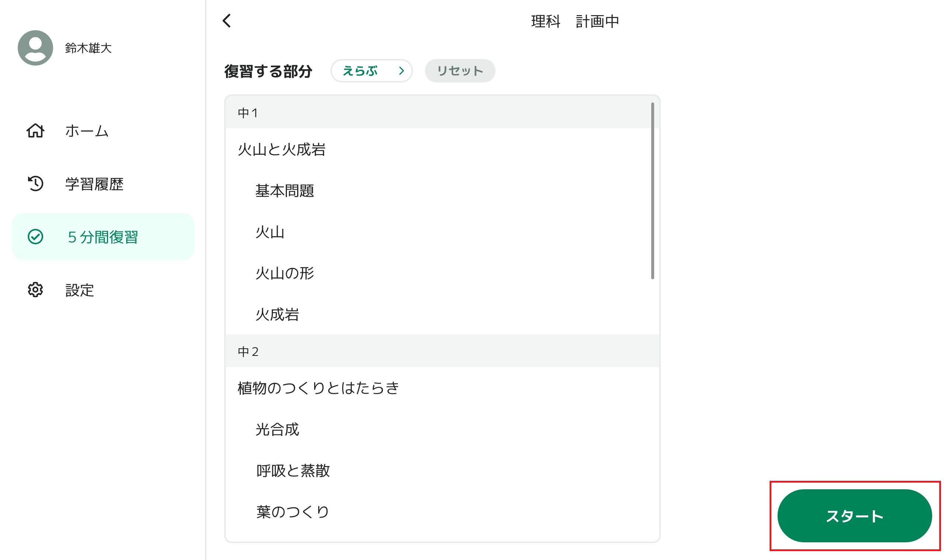Select the 火山の形 topic
The width and height of the screenshot is (944, 560).
(x=285, y=273)
